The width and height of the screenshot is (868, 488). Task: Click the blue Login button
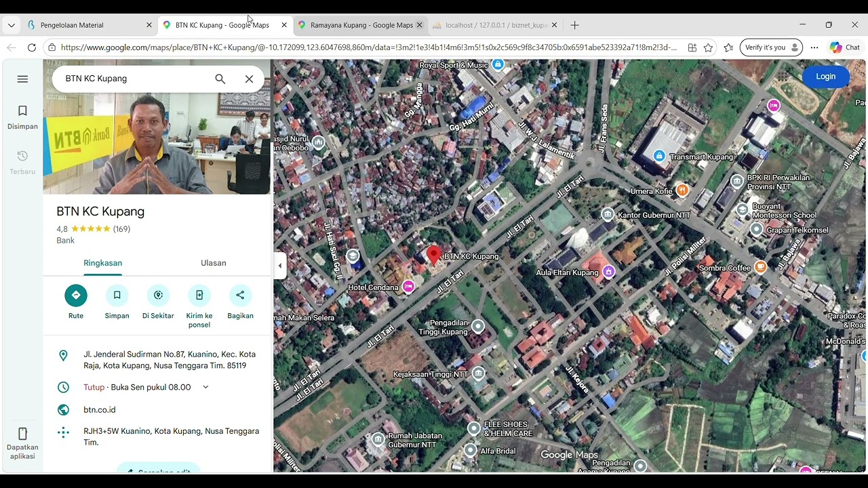click(825, 77)
